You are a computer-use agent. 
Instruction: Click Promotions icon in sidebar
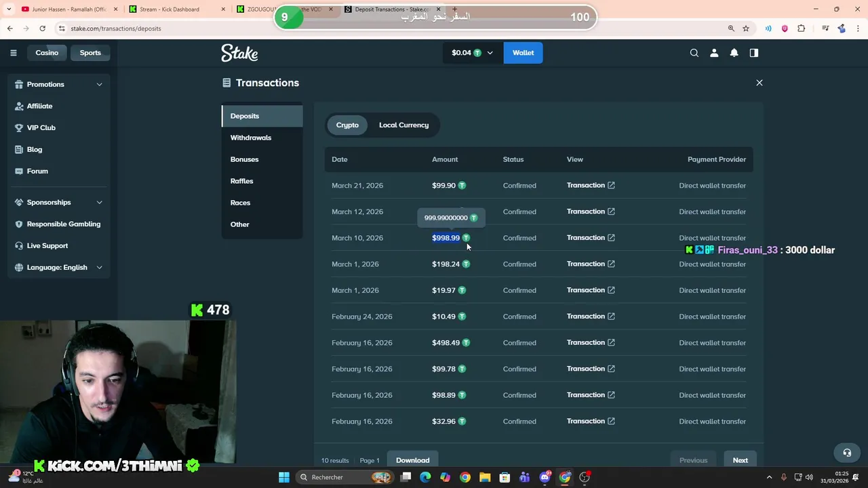pos(20,84)
